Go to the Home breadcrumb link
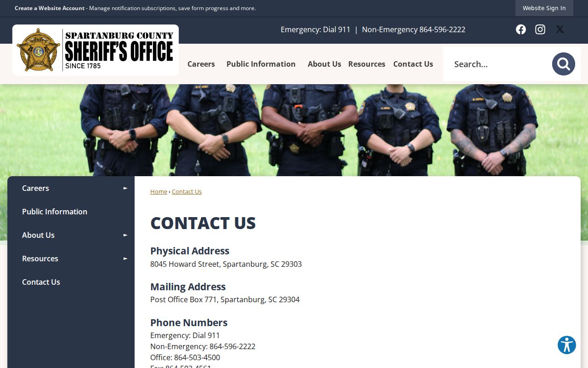 (158, 191)
